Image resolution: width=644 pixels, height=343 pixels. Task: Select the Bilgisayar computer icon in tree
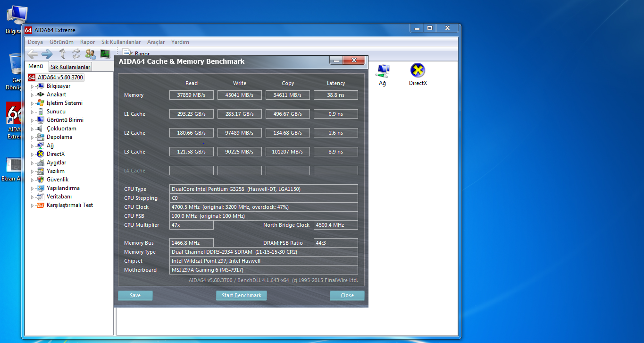[41, 86]
